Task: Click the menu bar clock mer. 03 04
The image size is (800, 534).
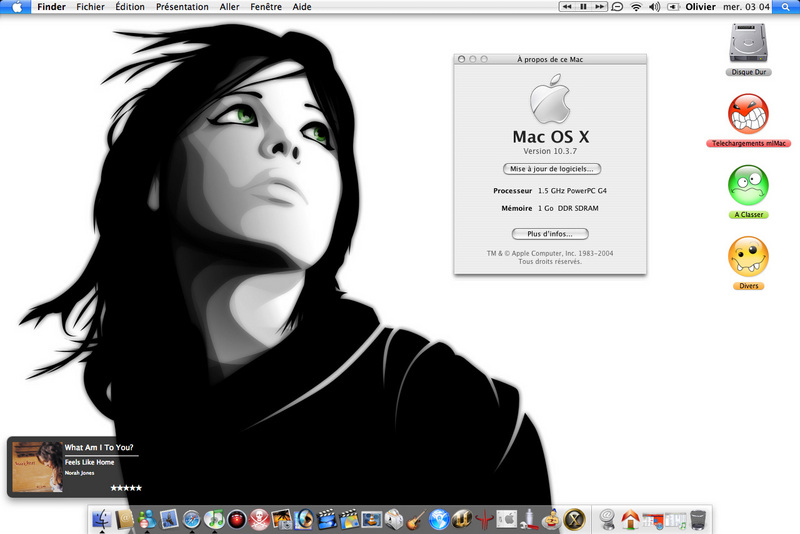Action: (746, 7)
